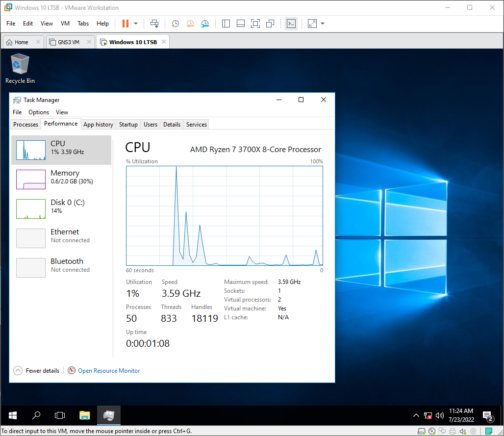Click the CD/DVD device icon in VMware status bar
The width and height of the screenshot is (504, 436).
(x=432, y=431)
